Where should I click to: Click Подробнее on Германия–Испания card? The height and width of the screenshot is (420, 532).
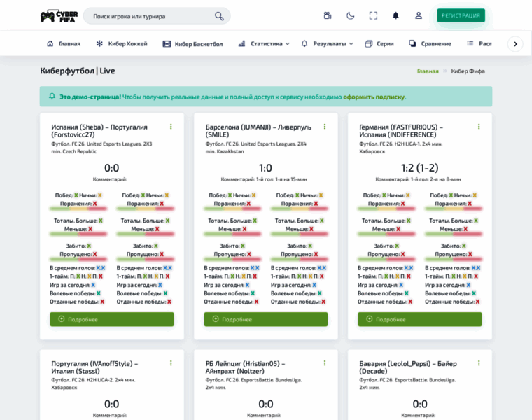click(420, 319)
